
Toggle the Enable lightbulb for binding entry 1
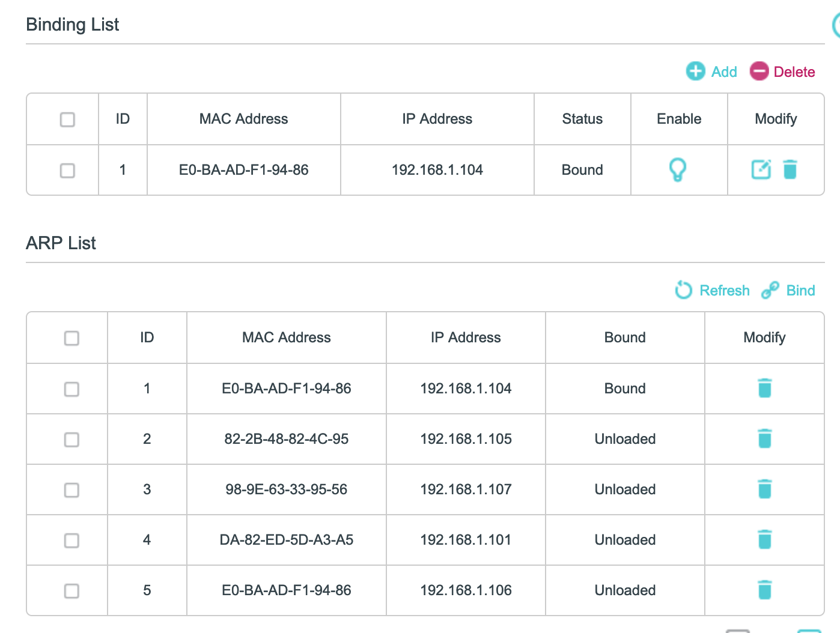678,170
